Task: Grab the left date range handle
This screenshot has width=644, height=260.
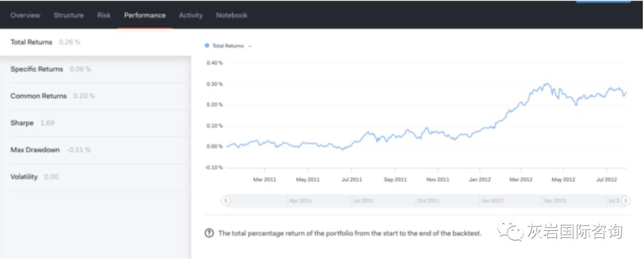Action: (225, 201)
